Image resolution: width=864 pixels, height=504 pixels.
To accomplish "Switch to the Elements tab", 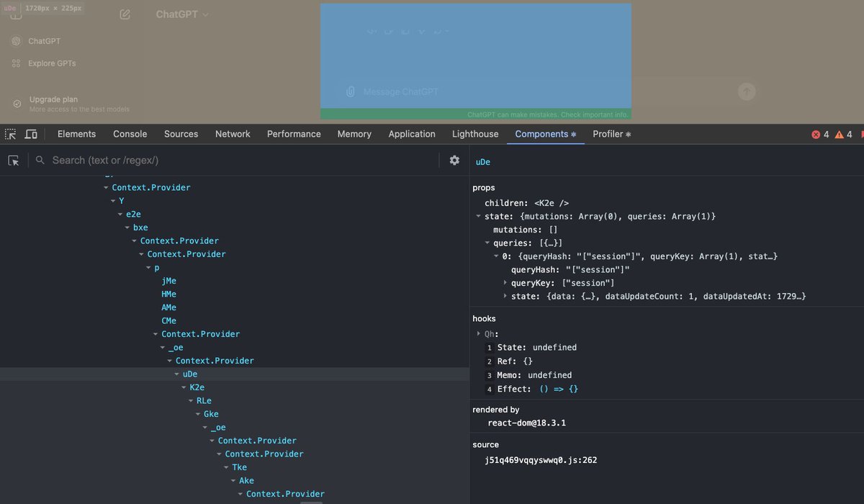I will click(76, 134).
